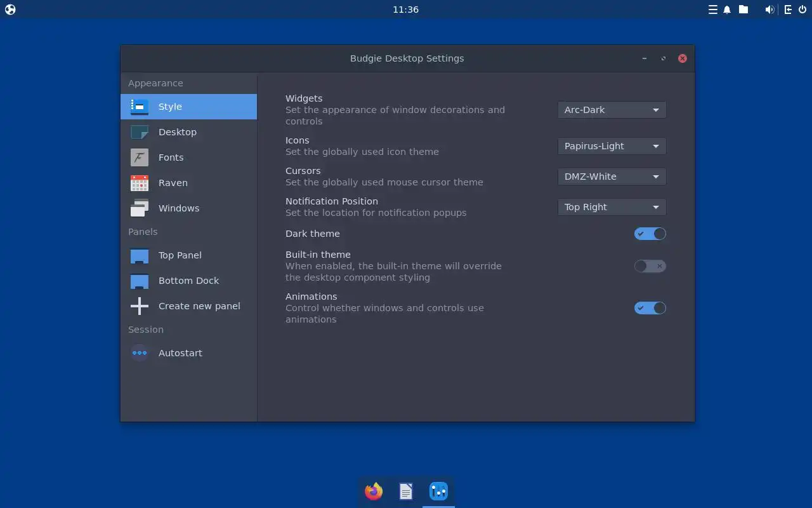Click 'Set the globally used icon theme' text
The image size is (812, 508).
tap(362, 152)
